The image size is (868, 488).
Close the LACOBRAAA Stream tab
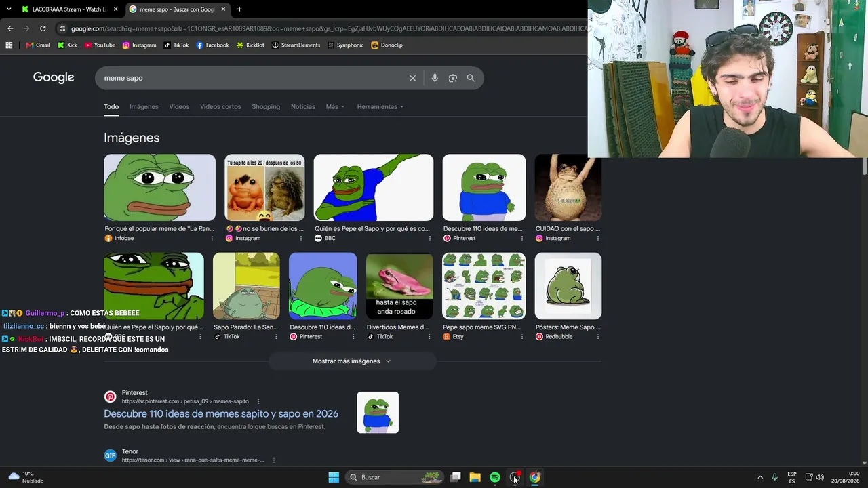(116, 9)
